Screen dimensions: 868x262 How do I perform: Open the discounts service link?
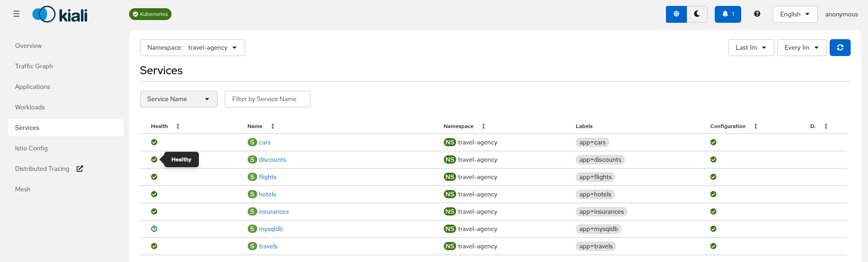272,160
